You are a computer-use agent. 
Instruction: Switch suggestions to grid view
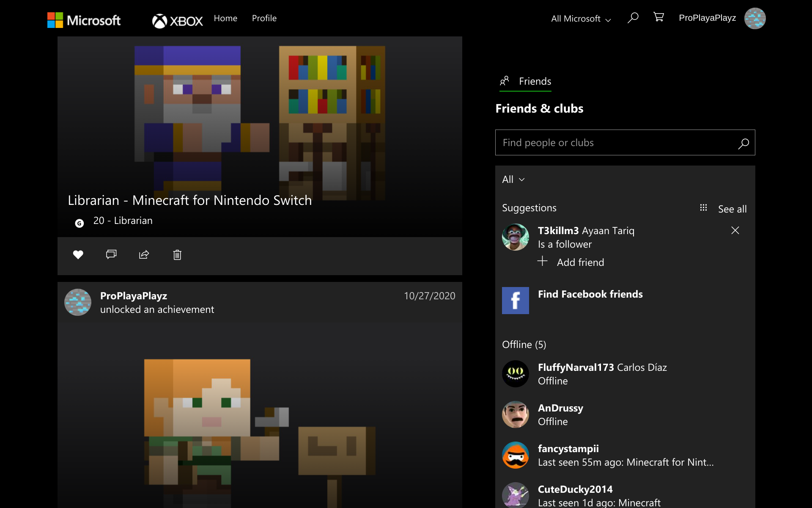pyautogui.click(x=703, y=208)
